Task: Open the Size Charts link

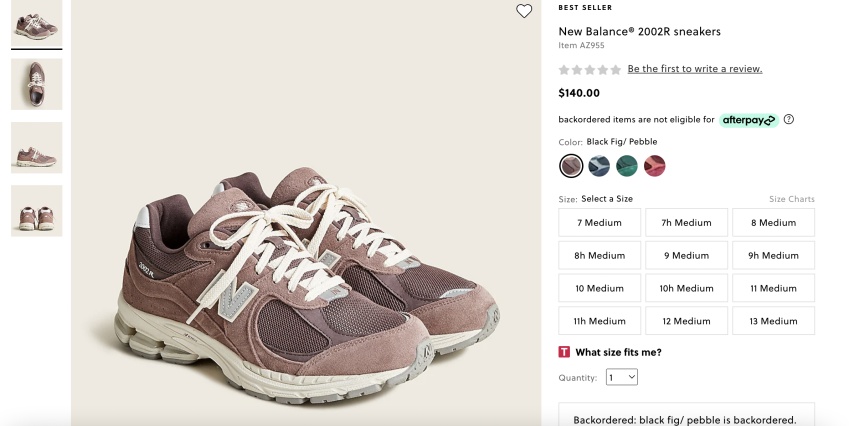Action: [791, 199]
